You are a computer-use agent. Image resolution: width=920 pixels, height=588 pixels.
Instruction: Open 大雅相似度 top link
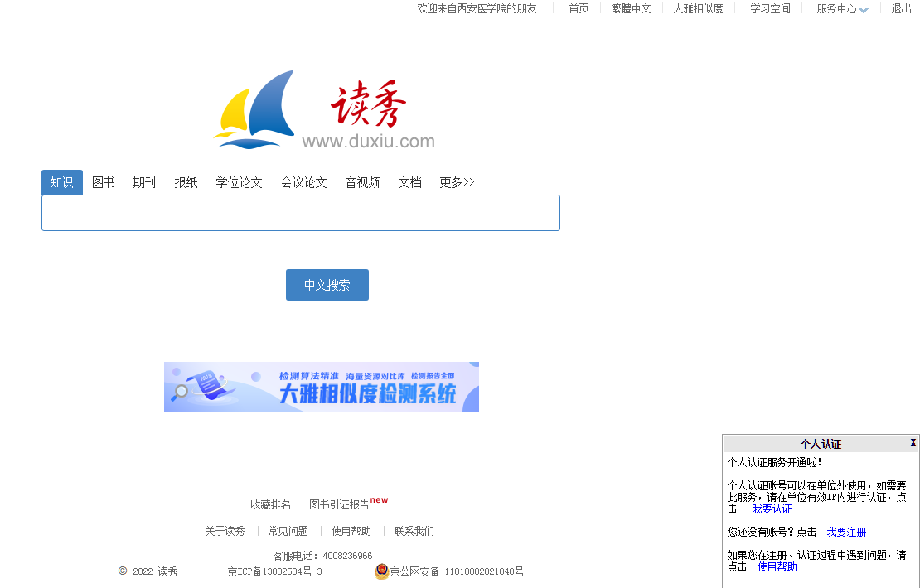(698, 8)
